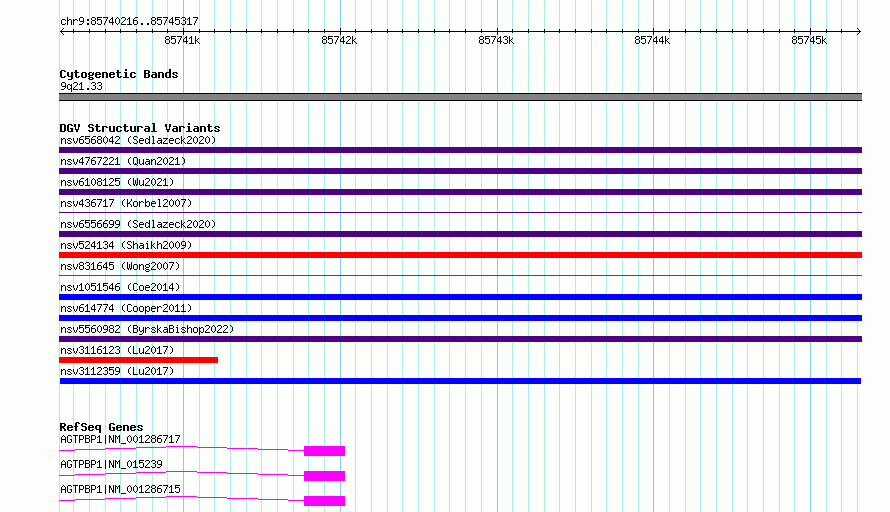
Task: Click the chr9:85740216..85745317 region label
Action: point(129,21)
